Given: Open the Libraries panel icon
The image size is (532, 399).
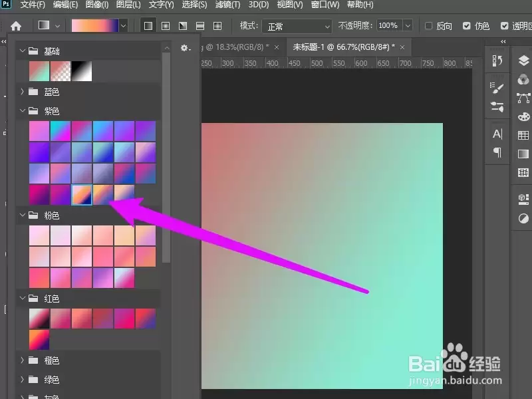Looking at the screenshot, I should point(523,199).
